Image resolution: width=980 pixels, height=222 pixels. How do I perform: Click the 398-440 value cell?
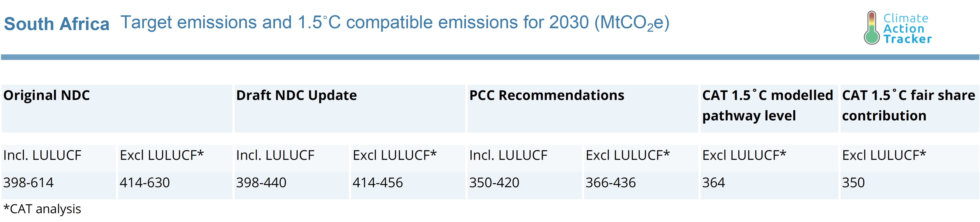[x=261, y=183]
